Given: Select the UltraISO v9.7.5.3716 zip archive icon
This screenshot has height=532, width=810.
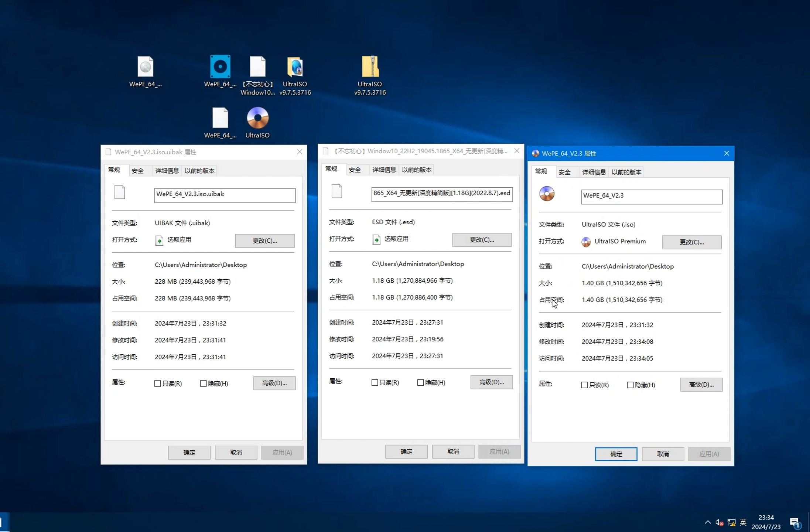Looking at the screenshot, I should coord(370,67).
